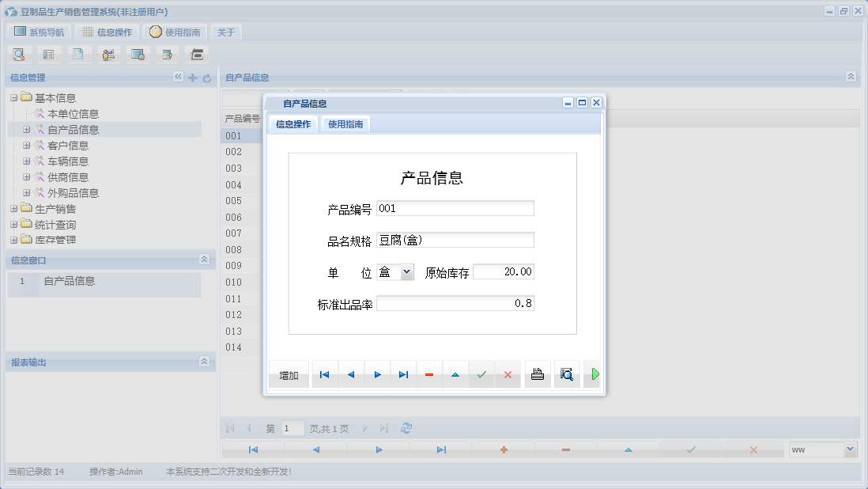Open the report list toolbar icon
Image resolution: width=868 pixels, height=489 pixels.
[49, 54]
